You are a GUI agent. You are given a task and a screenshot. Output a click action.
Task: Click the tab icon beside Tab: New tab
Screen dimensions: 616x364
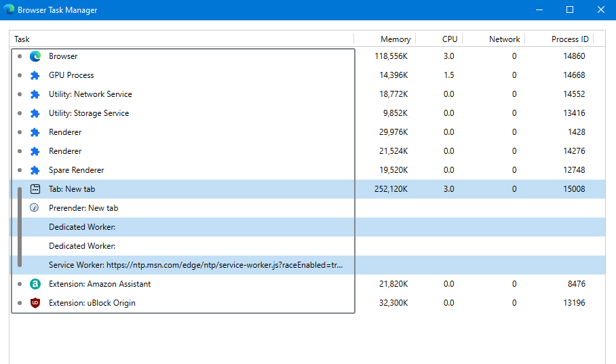pos(35,189)
